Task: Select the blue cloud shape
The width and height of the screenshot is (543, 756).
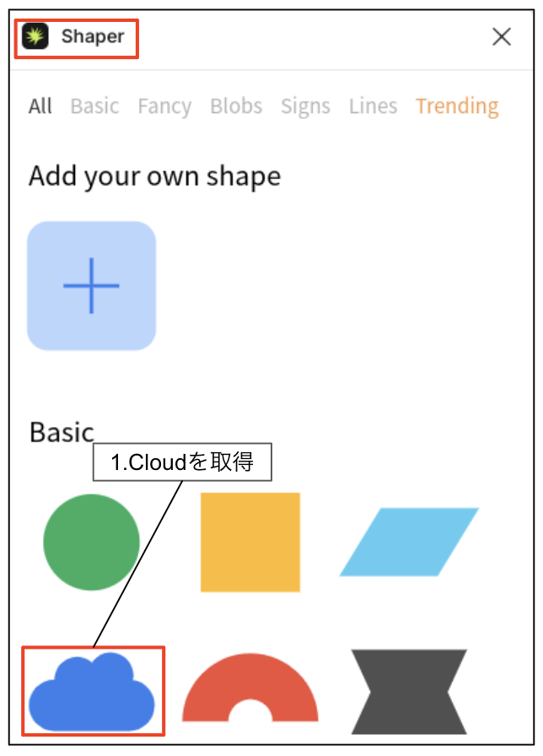Action: (x=92, y=694)
